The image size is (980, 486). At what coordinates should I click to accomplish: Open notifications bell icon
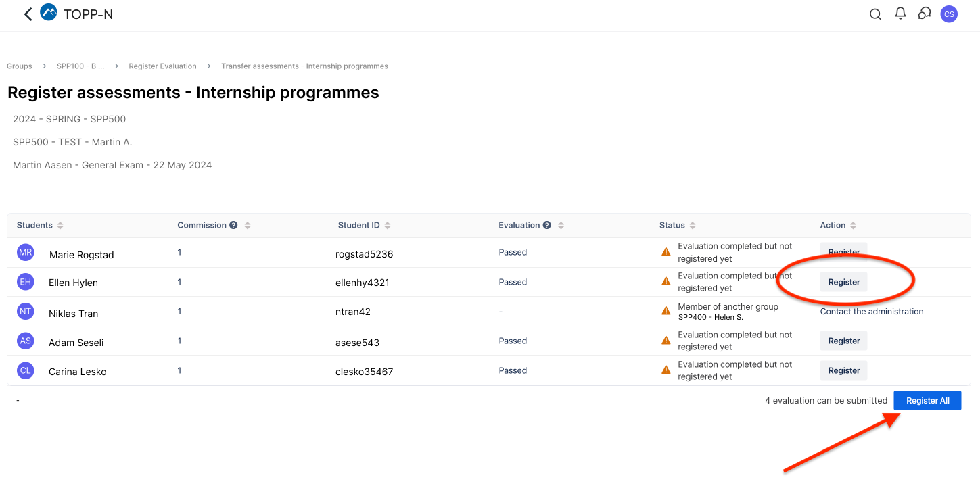(900, 14)
